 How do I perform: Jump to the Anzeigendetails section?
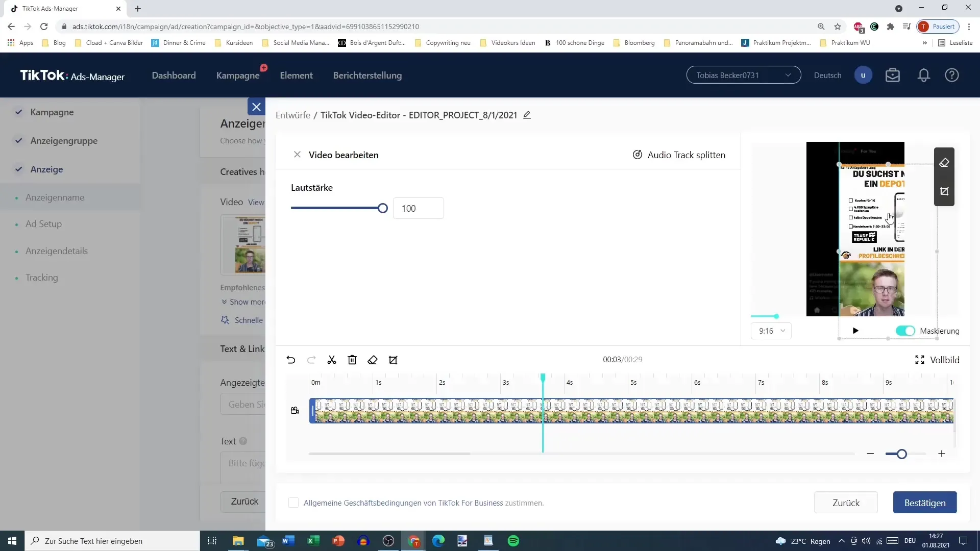click(x=57, y=251)
